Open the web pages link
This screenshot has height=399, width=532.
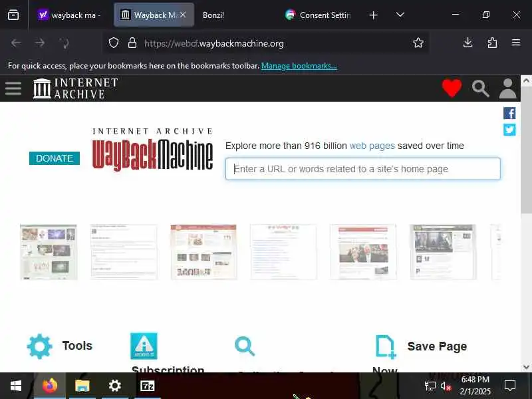tap(372, 146)
